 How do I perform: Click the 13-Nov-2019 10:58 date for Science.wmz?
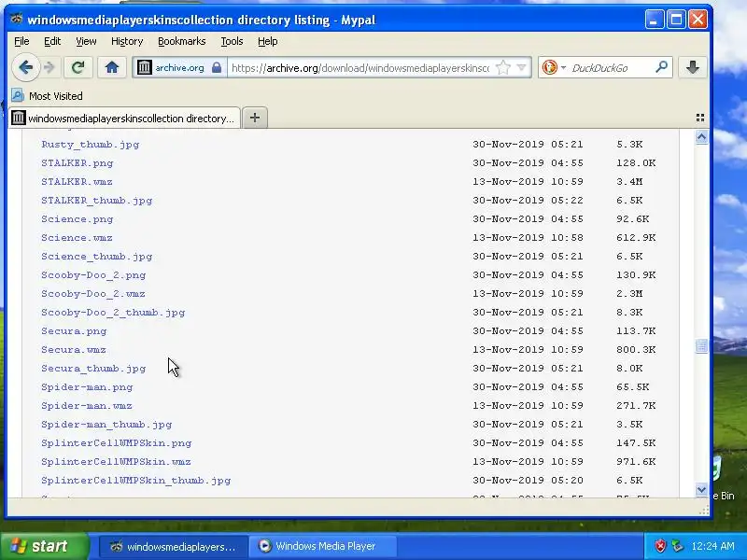(528, 238)
